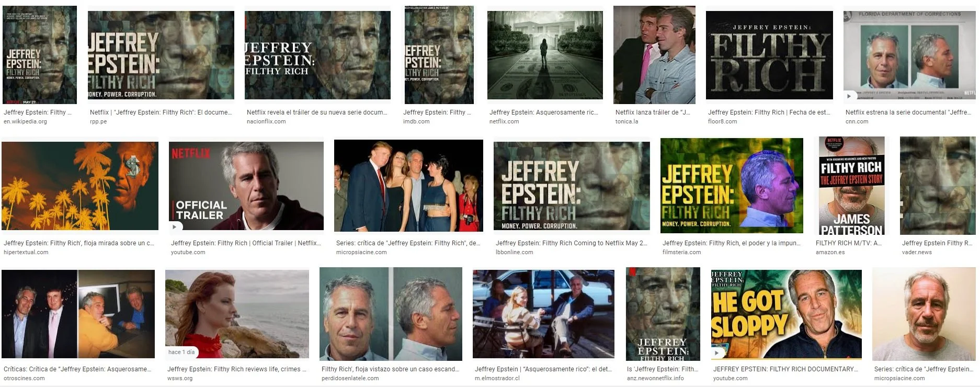Click the 'Netflix estrena la serie documental' title
Viewport: 980px width, 387px height.
[x=908, y=112]
